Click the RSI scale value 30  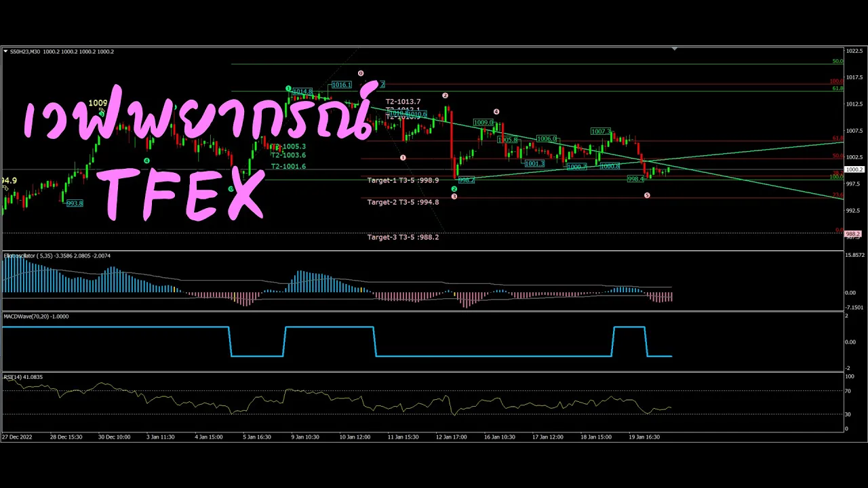click(x=848, y=414)
